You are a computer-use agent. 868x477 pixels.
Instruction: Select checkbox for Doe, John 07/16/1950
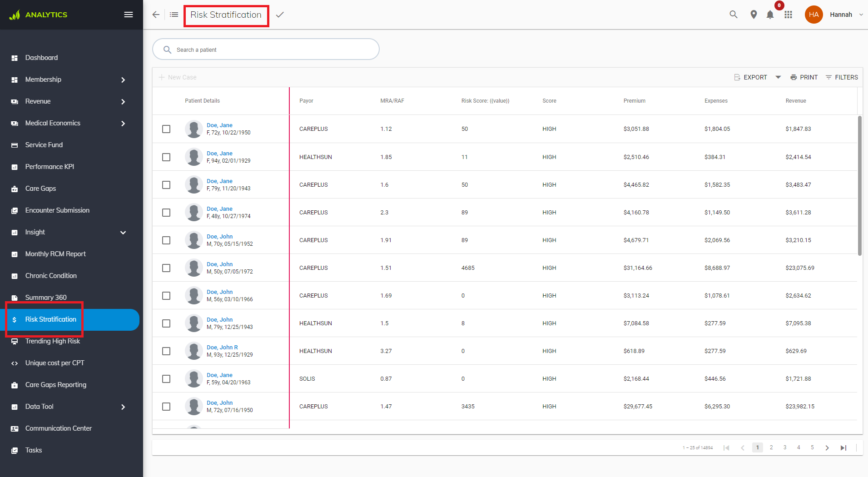click(166, 407)
